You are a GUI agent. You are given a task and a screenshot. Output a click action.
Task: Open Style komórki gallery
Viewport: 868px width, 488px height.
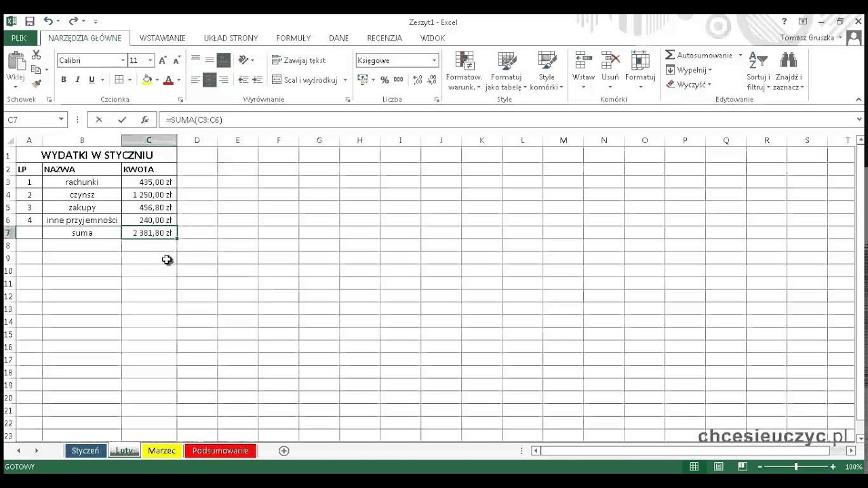547,71
